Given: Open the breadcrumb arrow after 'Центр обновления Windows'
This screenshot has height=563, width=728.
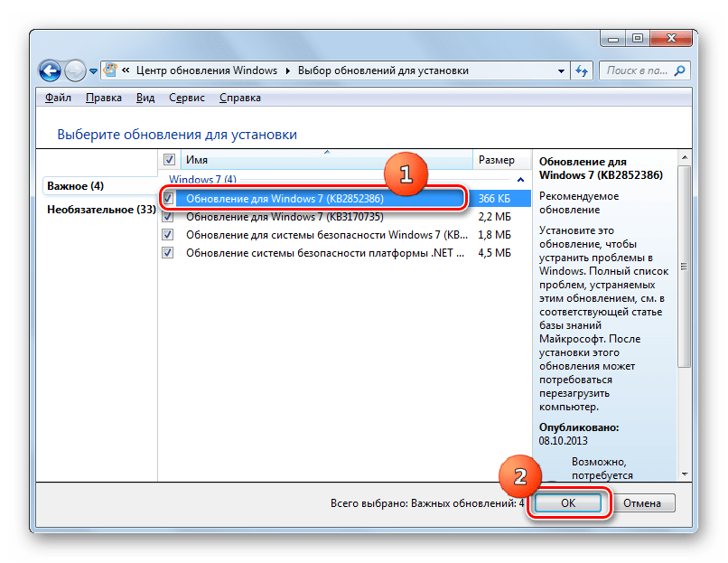Looking at the screenshot, I should click(x=288, y=70).
